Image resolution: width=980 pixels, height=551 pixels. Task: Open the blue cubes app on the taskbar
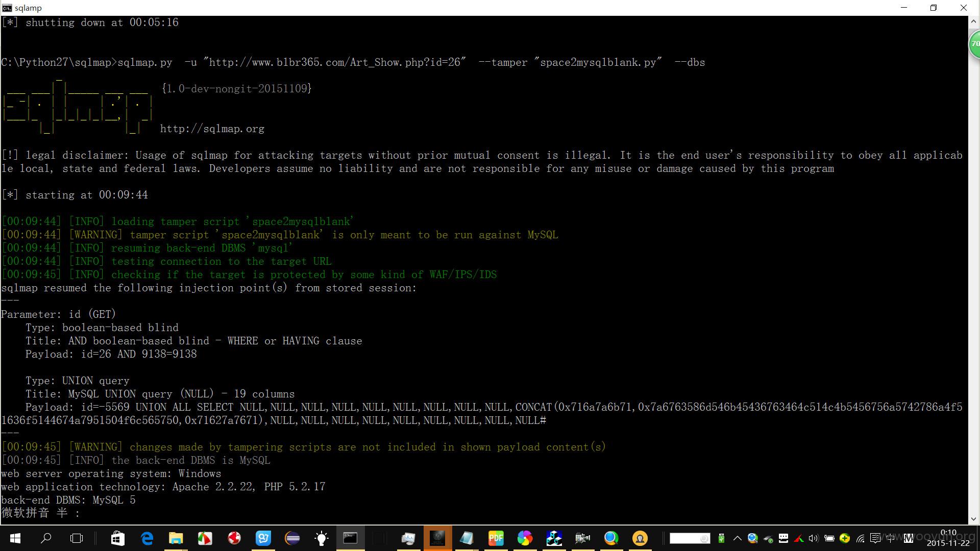coord(554,538)
